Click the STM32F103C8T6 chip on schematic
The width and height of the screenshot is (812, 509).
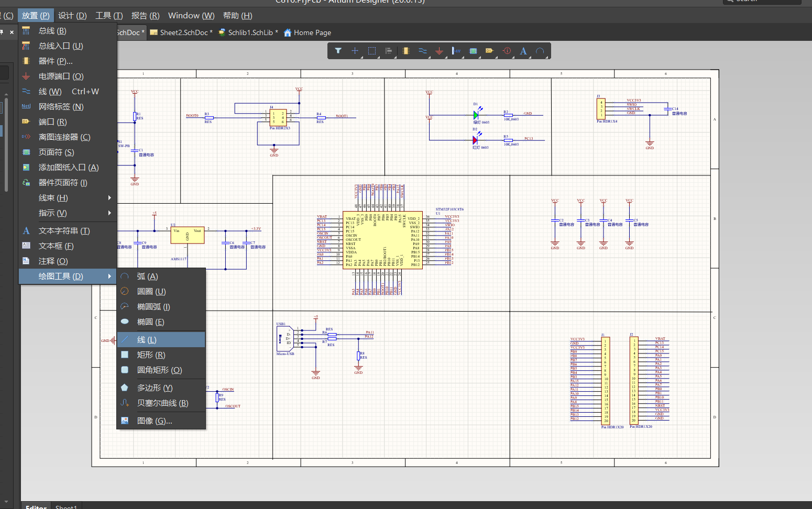point(382,240)
